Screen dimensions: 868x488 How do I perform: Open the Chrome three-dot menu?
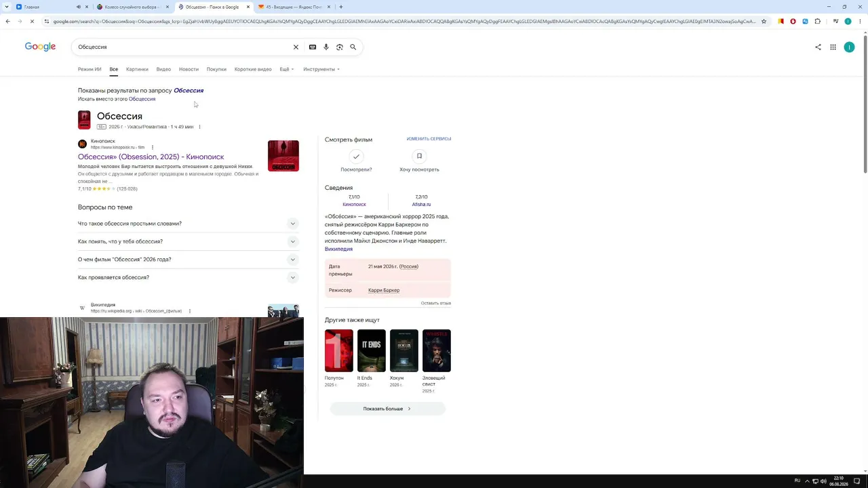tap(859, 21)
